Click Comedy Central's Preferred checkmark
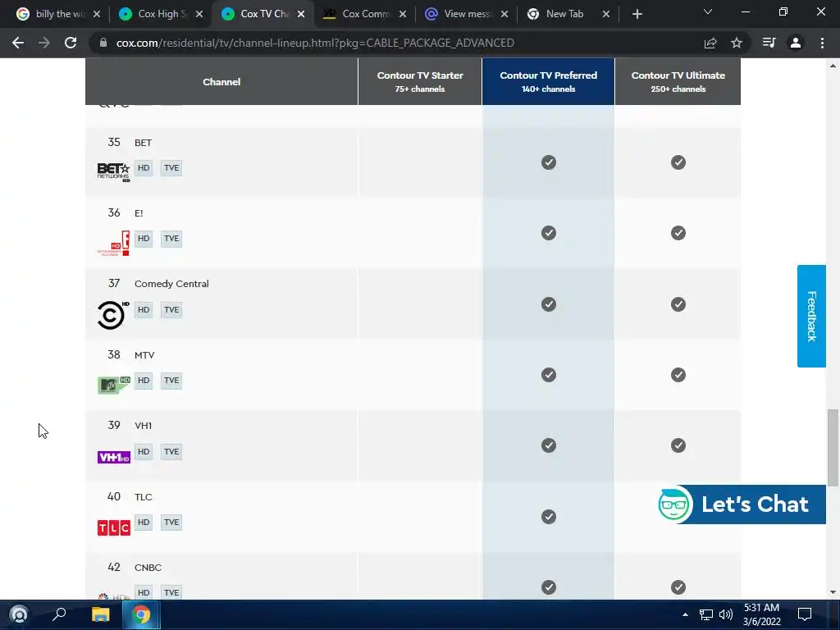Screen dimensions: 840x630 point(549,304)
